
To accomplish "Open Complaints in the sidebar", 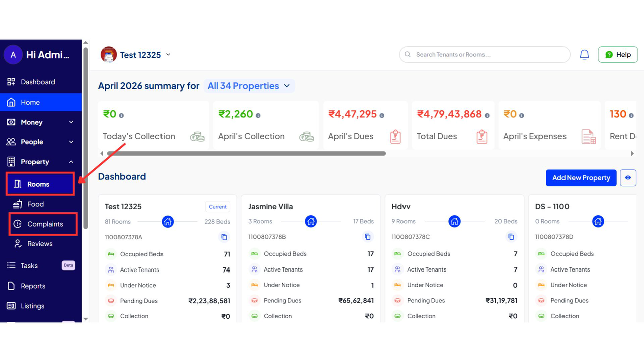I will 45,224.
